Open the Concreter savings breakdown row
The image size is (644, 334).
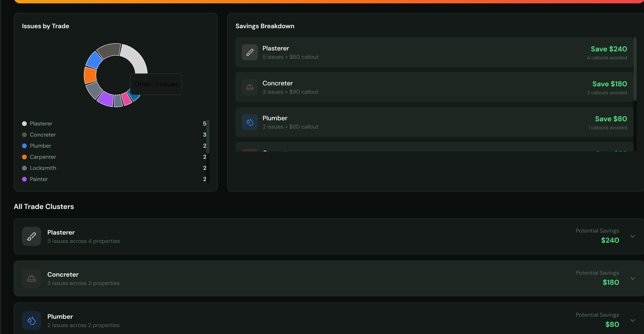tap(434, 87)
